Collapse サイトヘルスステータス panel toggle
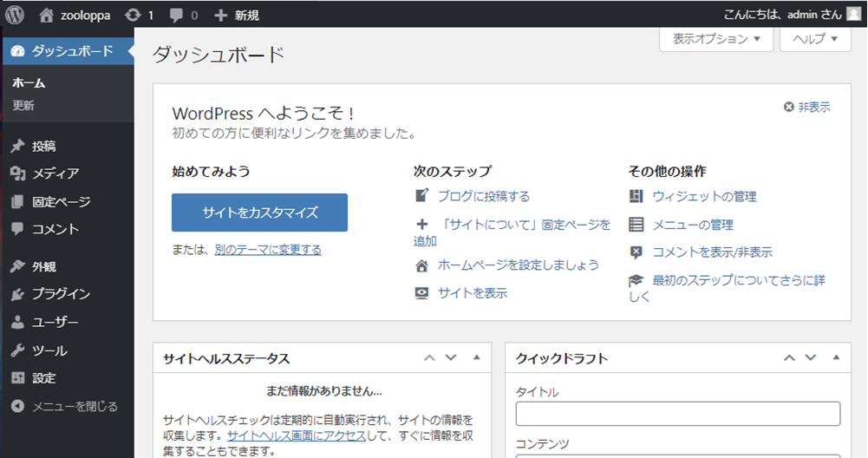The image size is (868, 458). coord(477,357)
